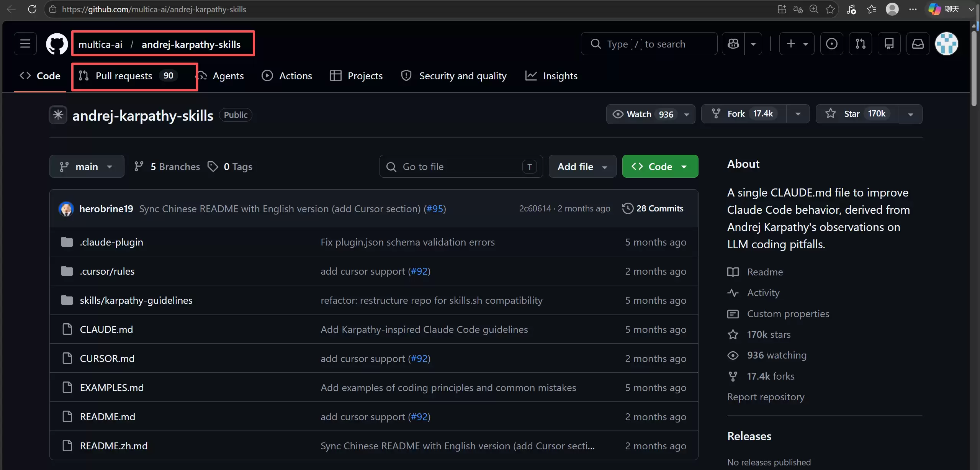This screenshot has height=470, width=980.
Task: Open the 170k stars link in About
Action: 759,334
